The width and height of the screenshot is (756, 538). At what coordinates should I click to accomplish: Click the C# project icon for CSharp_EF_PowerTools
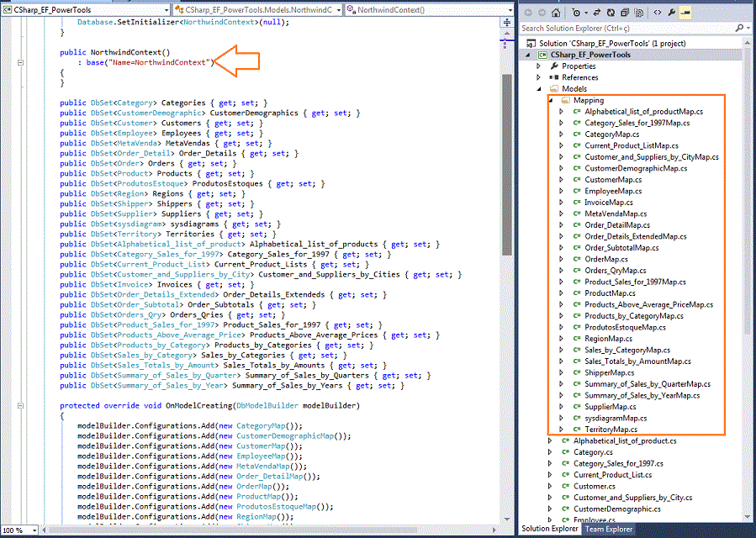point(542,55)
